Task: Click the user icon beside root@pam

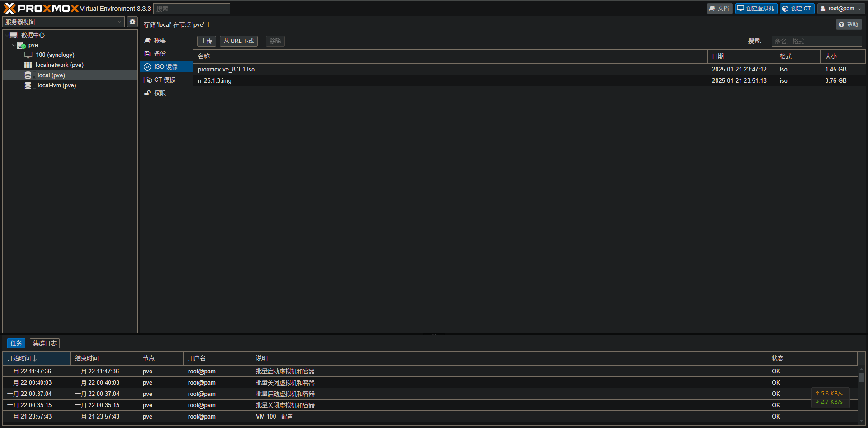Action: [x=823, y=9]
